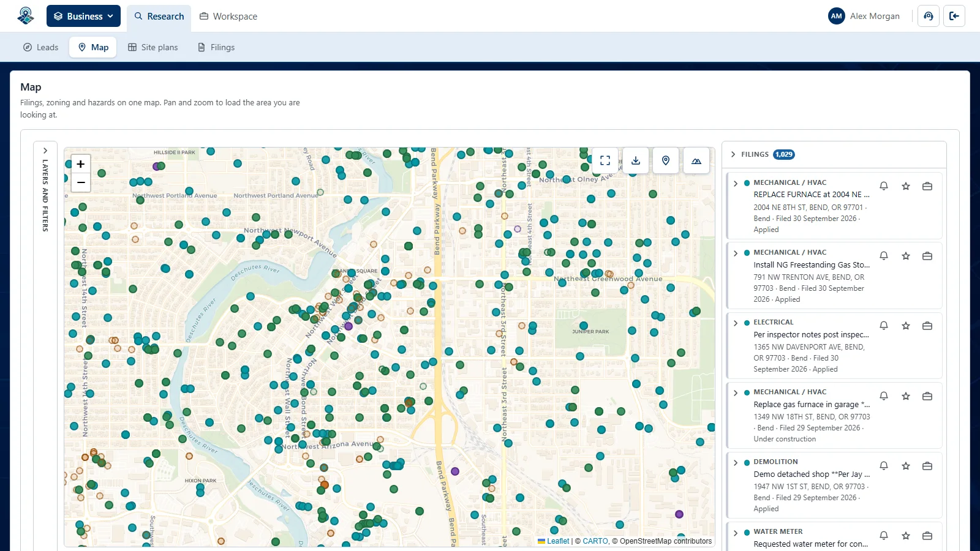
Task: Click 'REPLACE FURNACE at 2004 NE ...' title
Action: click(x=812, y=194)
